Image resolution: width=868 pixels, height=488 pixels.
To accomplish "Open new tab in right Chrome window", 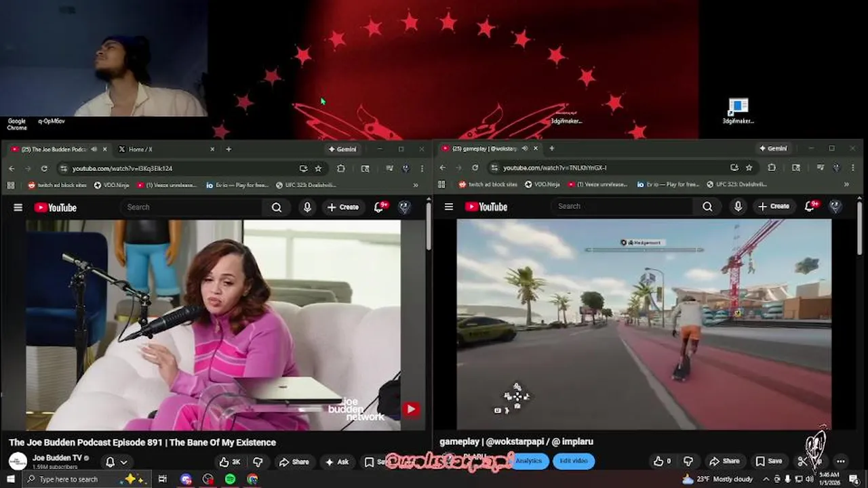I will [551, 148].
